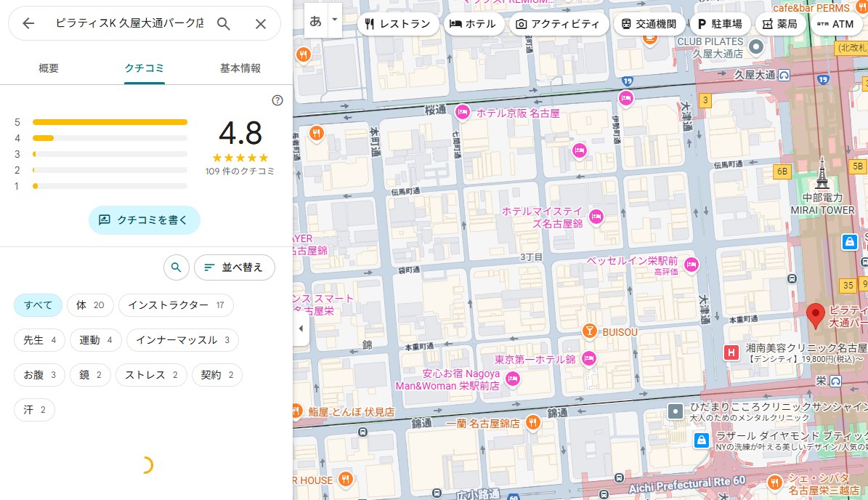Toggle the インナーマッスル filter chip
Screen dimensions: 868x500
click(182, 340)
